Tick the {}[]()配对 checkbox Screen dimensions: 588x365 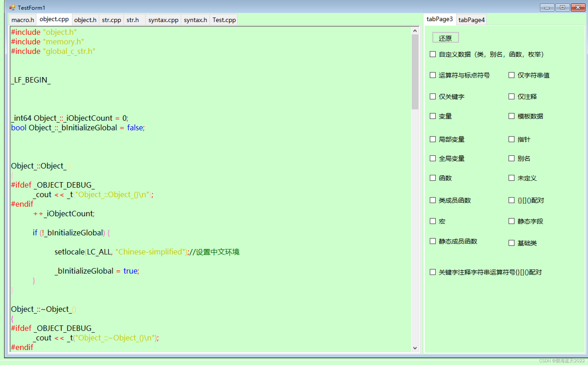[x=512, y=200]
